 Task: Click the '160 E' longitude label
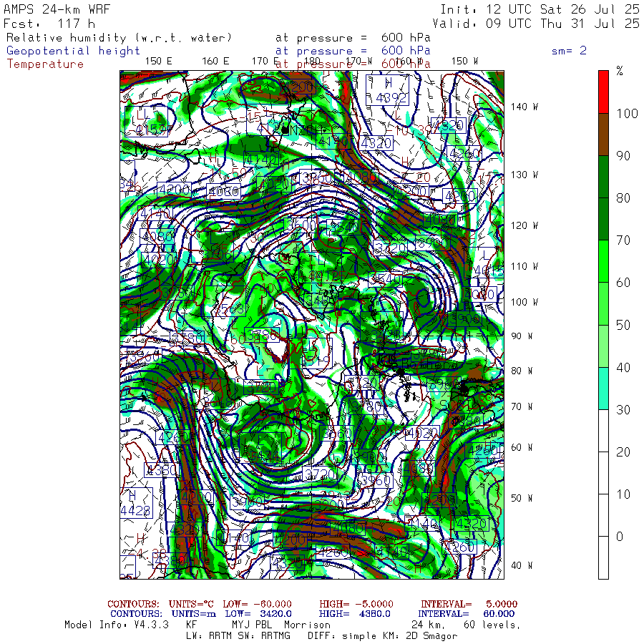coord(215,62)
